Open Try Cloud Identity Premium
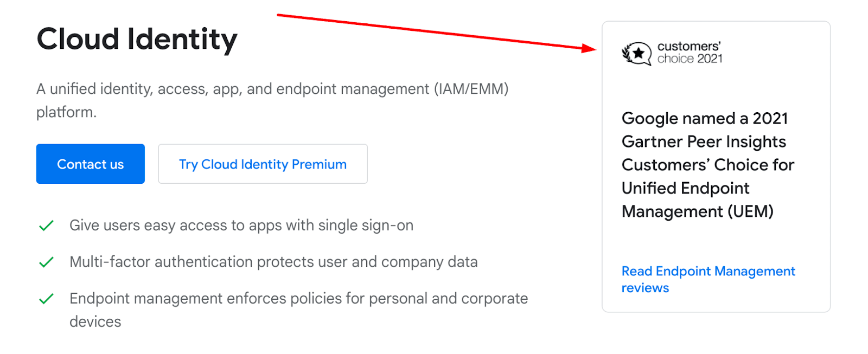868x354 pixels. pos(263,164)
